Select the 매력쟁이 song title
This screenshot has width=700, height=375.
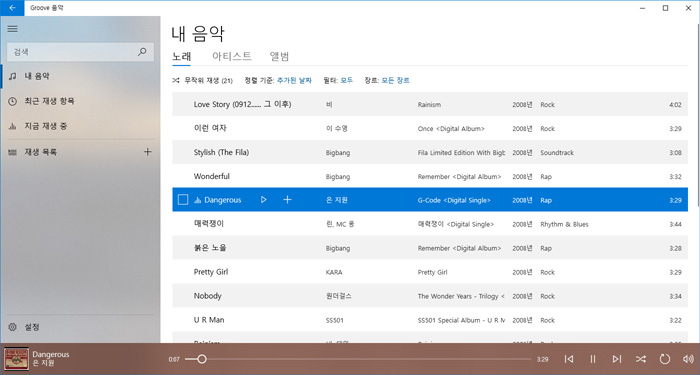(208, 224)
